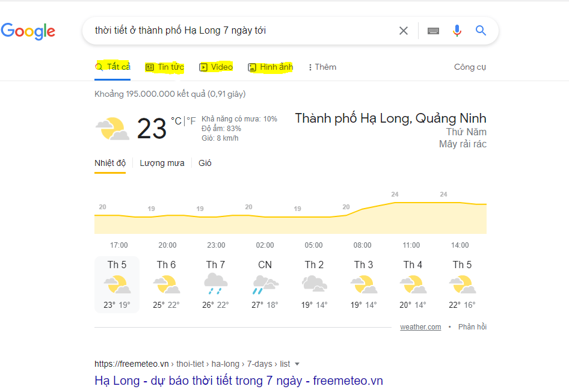
Task: Open the on-screen keyboard input tool
Action: (433, 31)
